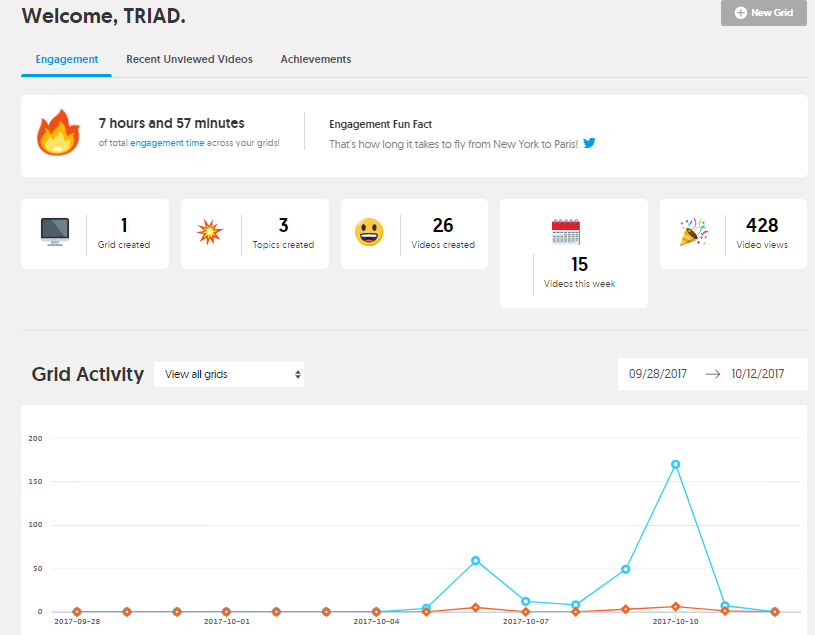The image size is (815, 635).
Task: Click the New Grid button
Action: tap(764, 13)
